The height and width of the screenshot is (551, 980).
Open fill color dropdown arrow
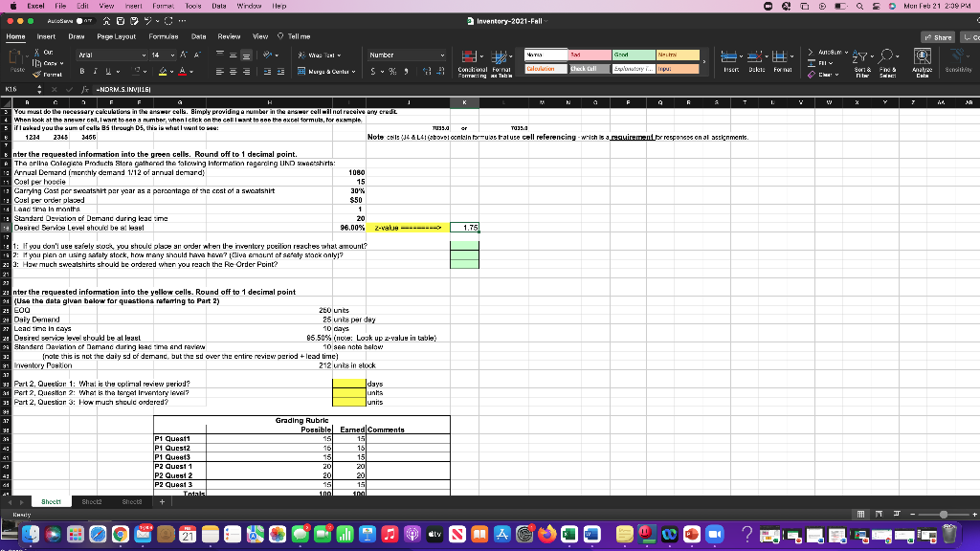pyautogui.click(x=171, y=72)
